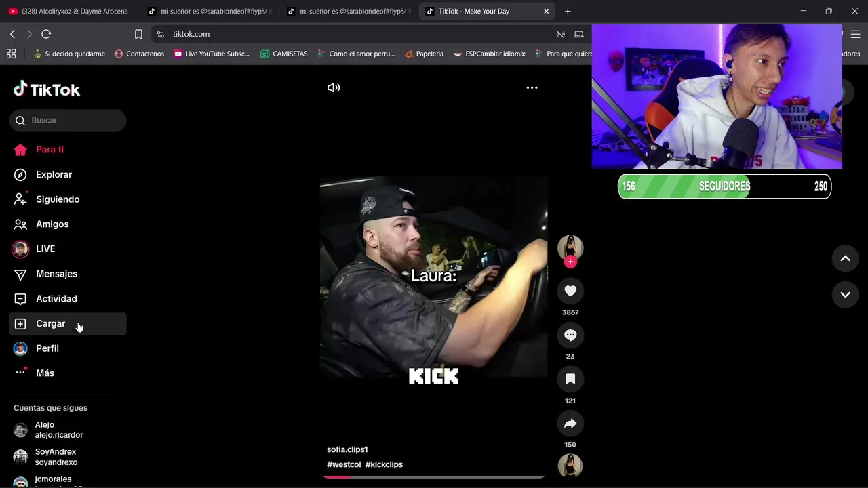Open Contactenos bookmark
This screenshot has height=488, width=868.
coord(140,54)
